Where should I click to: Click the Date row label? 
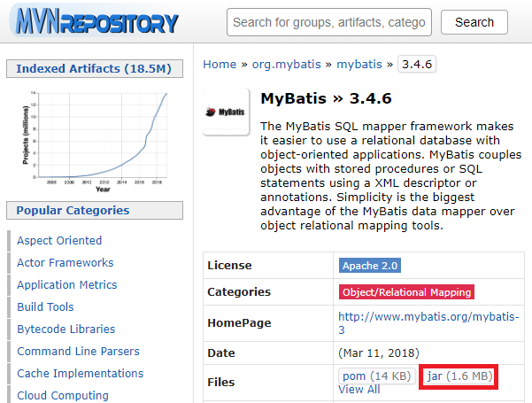221,353
